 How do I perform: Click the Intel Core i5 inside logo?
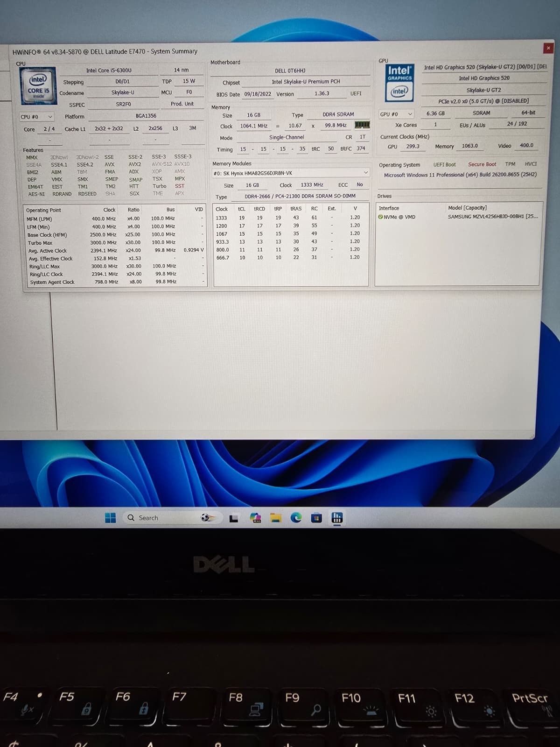(38, 85)
